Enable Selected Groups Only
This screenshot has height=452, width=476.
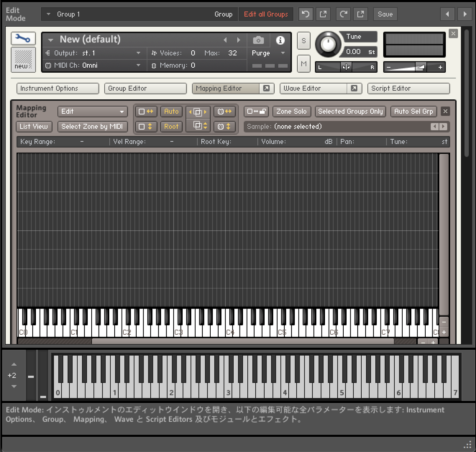point(351,112)
